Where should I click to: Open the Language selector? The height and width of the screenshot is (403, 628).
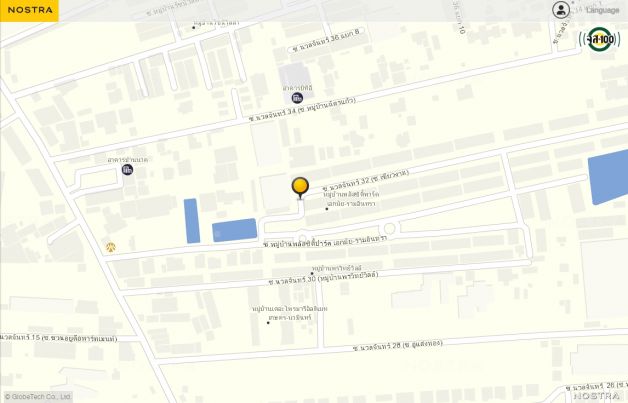(602, 10)
